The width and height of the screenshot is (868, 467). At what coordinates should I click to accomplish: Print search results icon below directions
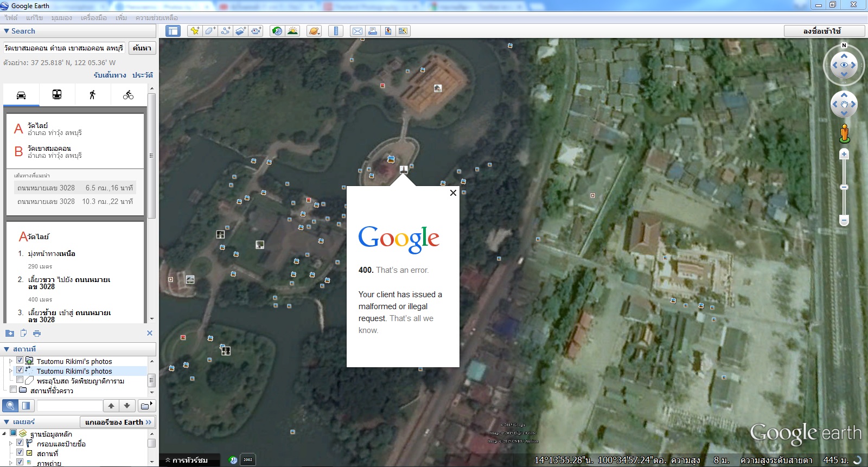click(37, 333)
